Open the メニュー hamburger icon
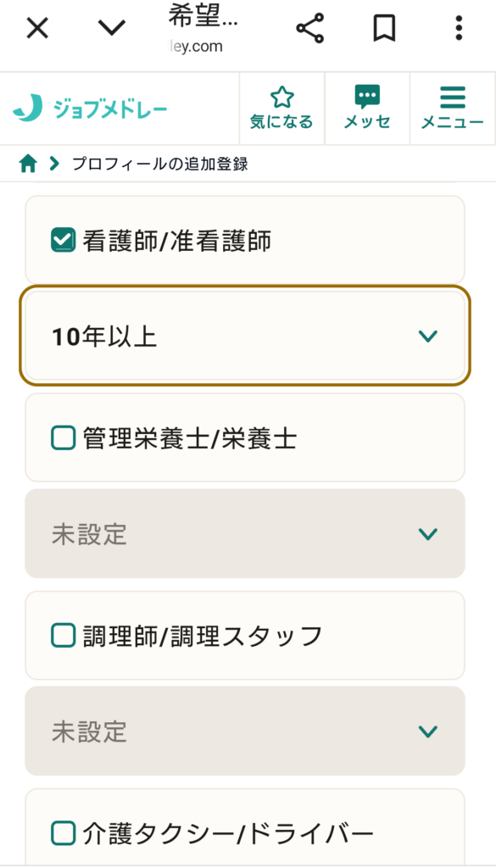496x868 pixels. coord(452,96)
